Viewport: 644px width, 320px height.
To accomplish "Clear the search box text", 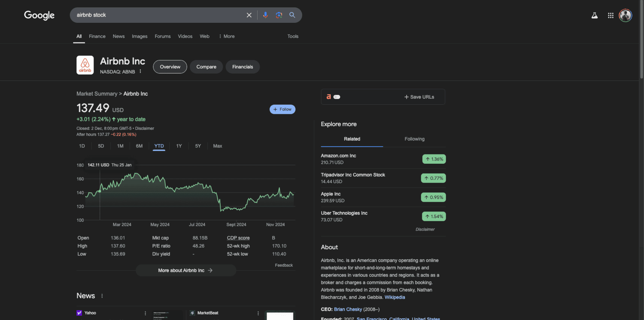I will [x=249, y=15].
